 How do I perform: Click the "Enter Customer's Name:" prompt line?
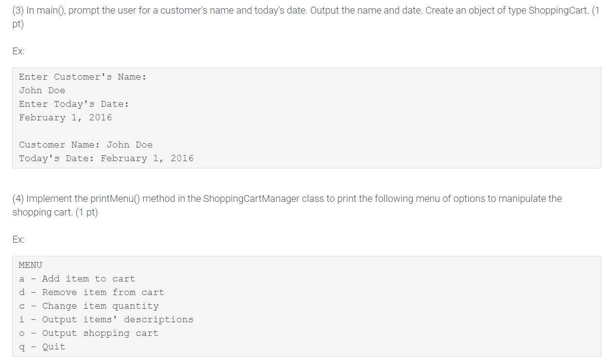pyautogui.click(x=83, y=77)
